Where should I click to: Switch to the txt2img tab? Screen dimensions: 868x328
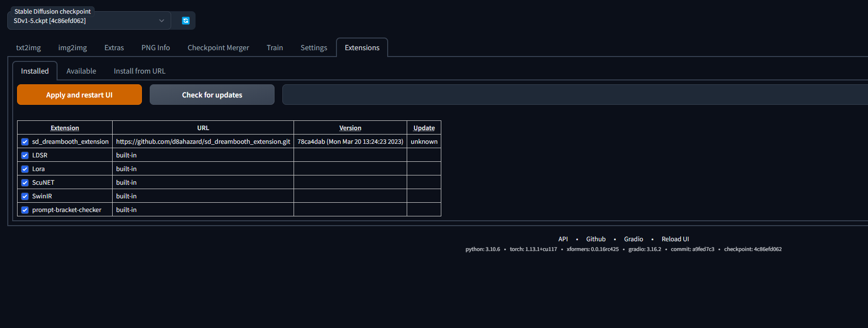28,48
